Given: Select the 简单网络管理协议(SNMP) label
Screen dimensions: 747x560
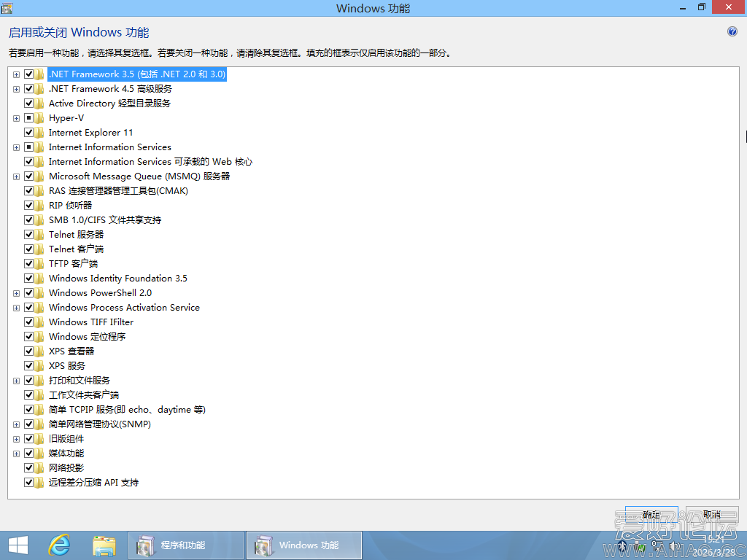Looking at the screenshot, I should pos(100,424).
